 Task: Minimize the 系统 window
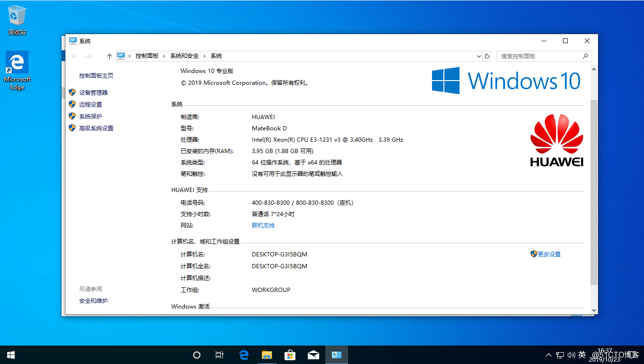pyautogui.click(x=543, y=41)
